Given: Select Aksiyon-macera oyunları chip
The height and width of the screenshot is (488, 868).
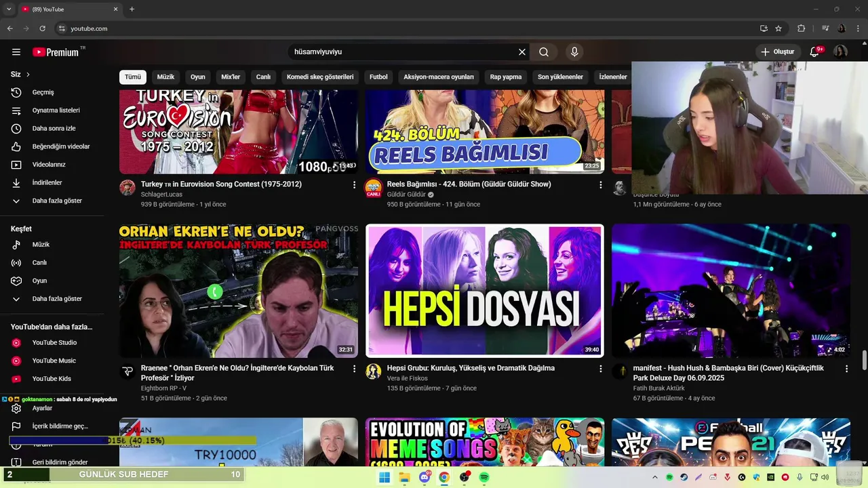Looking at the screenshot, I should tap(439, 77).
